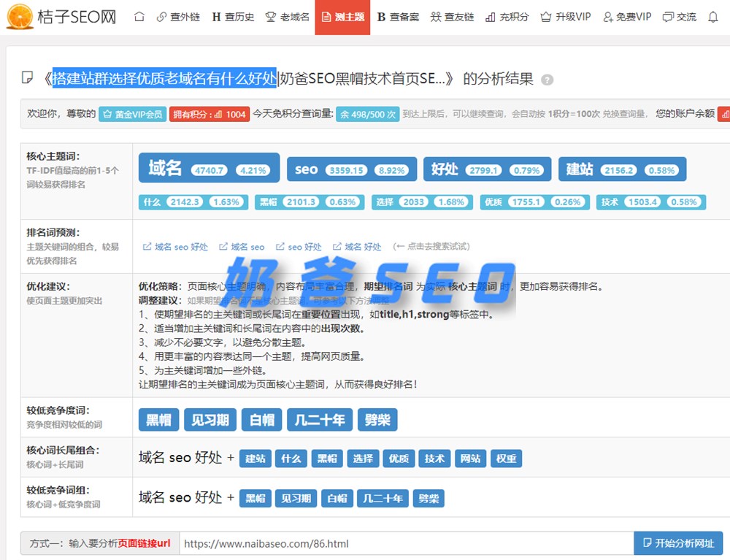Click the highlighted title text 搭建站群选择优质老域名有什么好处
Image resolution: width=730 pixels, height=560 pixels.
click(164, 77)
